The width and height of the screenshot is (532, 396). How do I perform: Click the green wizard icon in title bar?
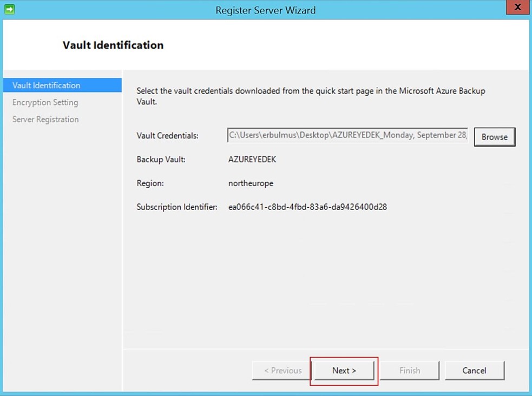[x=10, y=9]
